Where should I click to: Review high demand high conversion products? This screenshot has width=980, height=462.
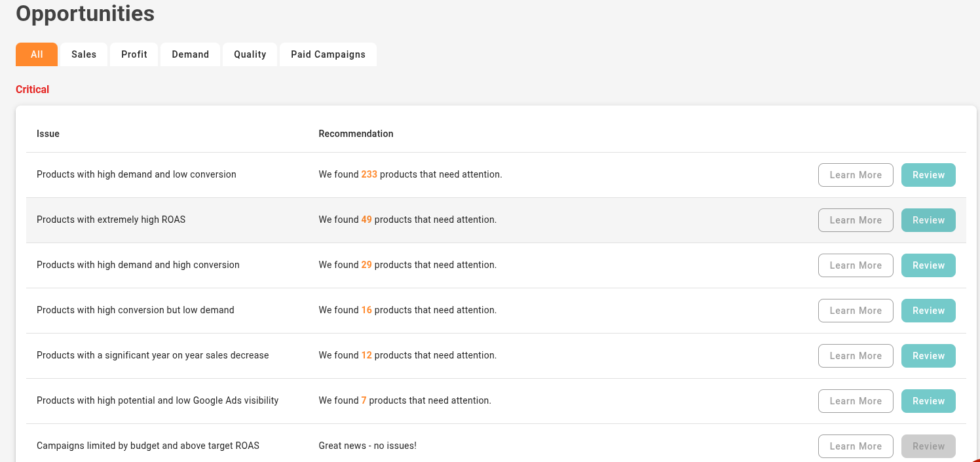pyautogui.click(x=928, y=265)
